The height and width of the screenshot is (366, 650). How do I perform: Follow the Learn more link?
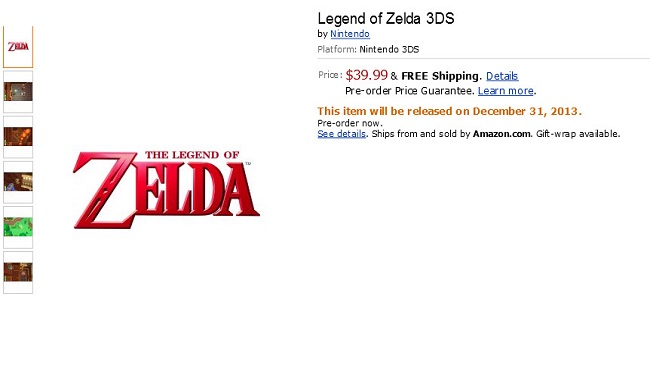tap(506, 90)
